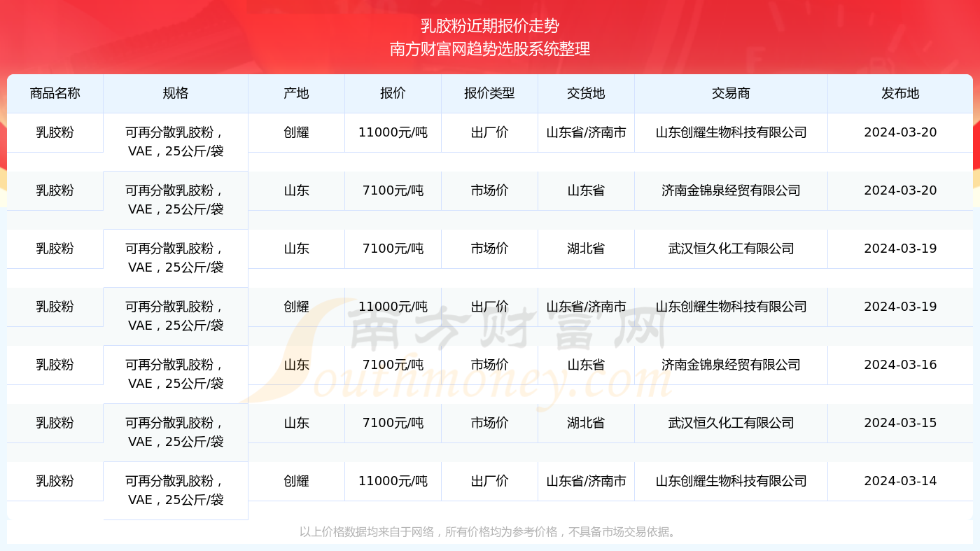Click 出厂价 in the 2024-03-14 row
This screenshot has height=551, width=980.
[489, 481]
